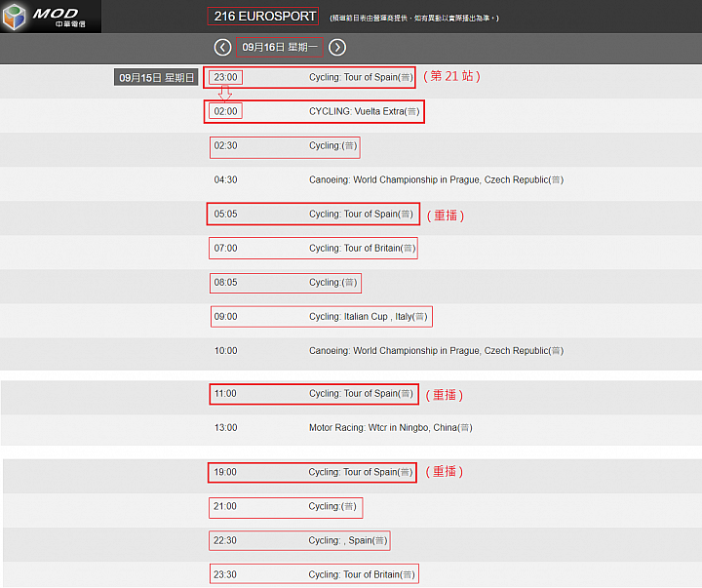Select the 09月15日 星期日 date badge

pyautogui.click(x=156, y=77)
